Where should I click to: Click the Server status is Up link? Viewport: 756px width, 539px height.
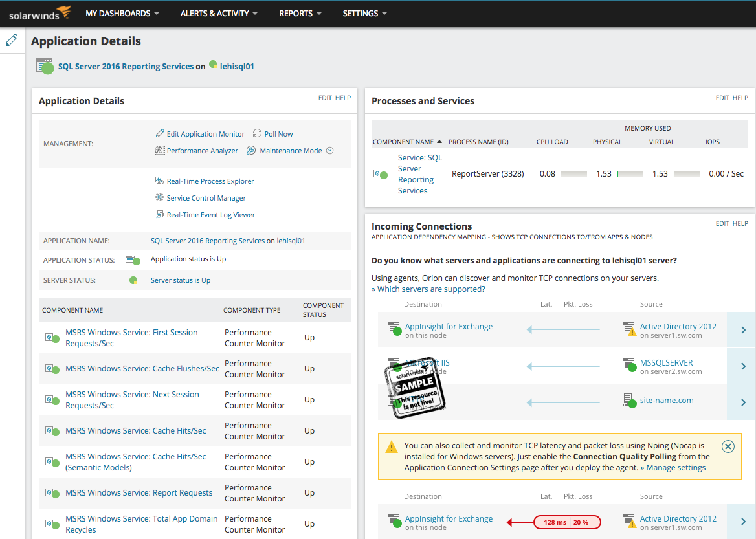tap(181, 280)
